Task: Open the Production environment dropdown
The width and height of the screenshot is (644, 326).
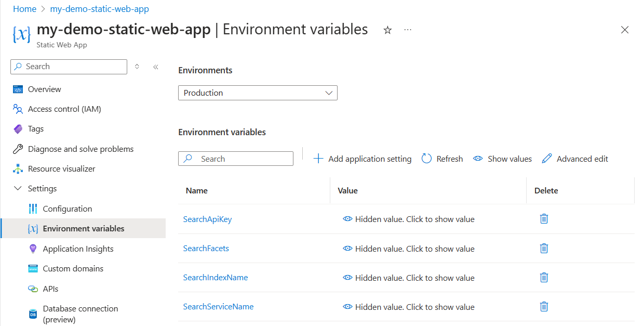Action: pos(258,93)
